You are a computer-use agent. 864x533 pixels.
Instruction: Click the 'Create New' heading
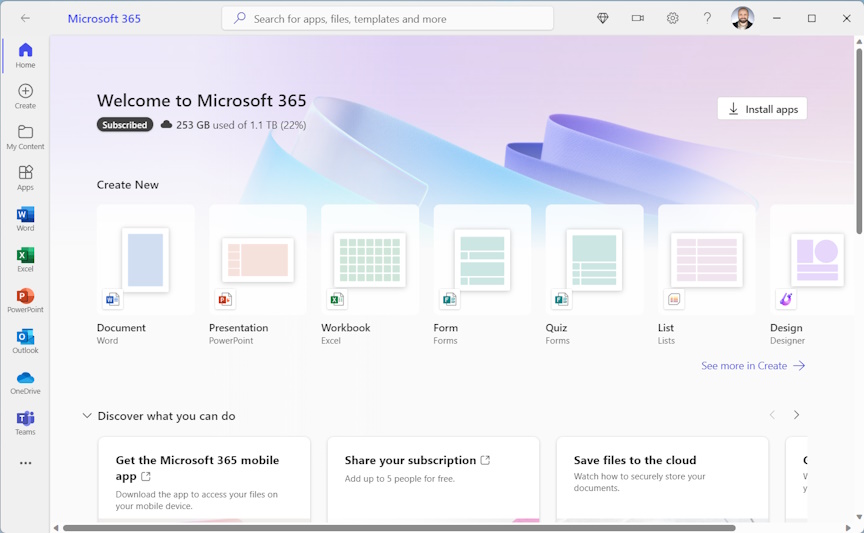click(x=128, y=185)
